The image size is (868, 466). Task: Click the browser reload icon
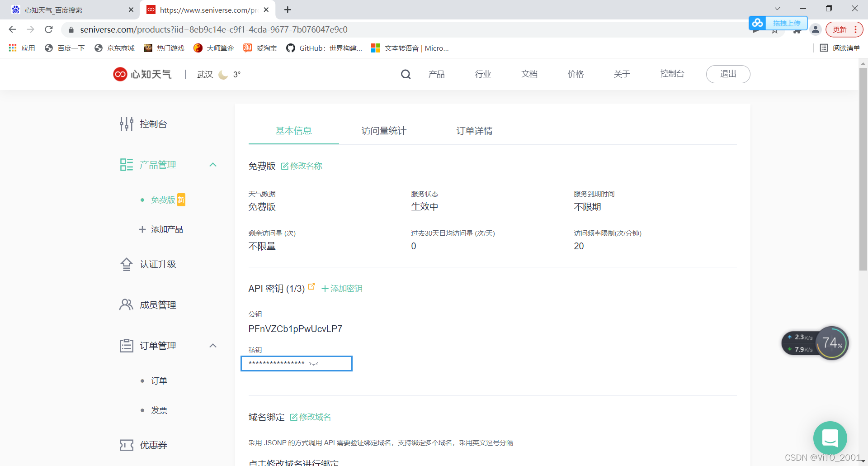click(x=49, y=29)
